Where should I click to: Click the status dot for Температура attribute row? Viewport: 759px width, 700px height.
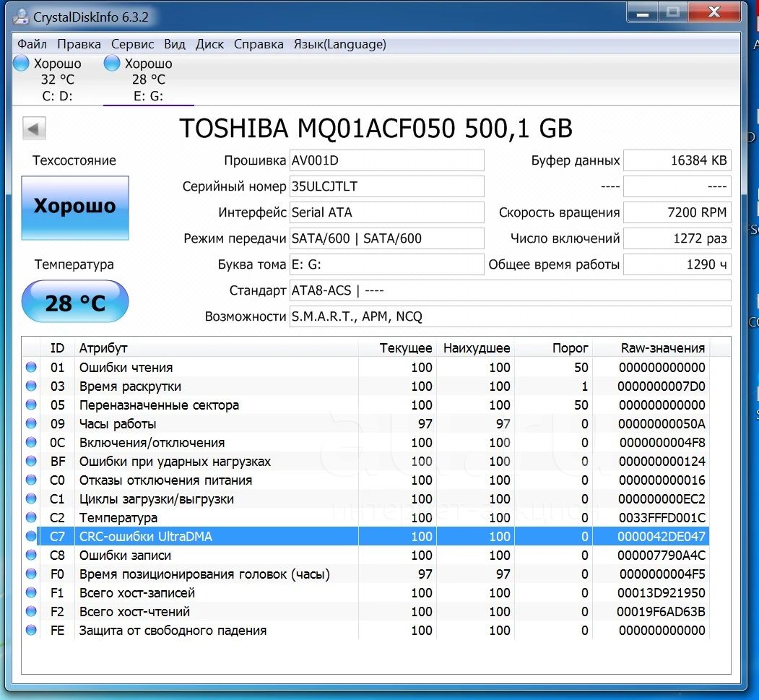click(x=32, y=517)
